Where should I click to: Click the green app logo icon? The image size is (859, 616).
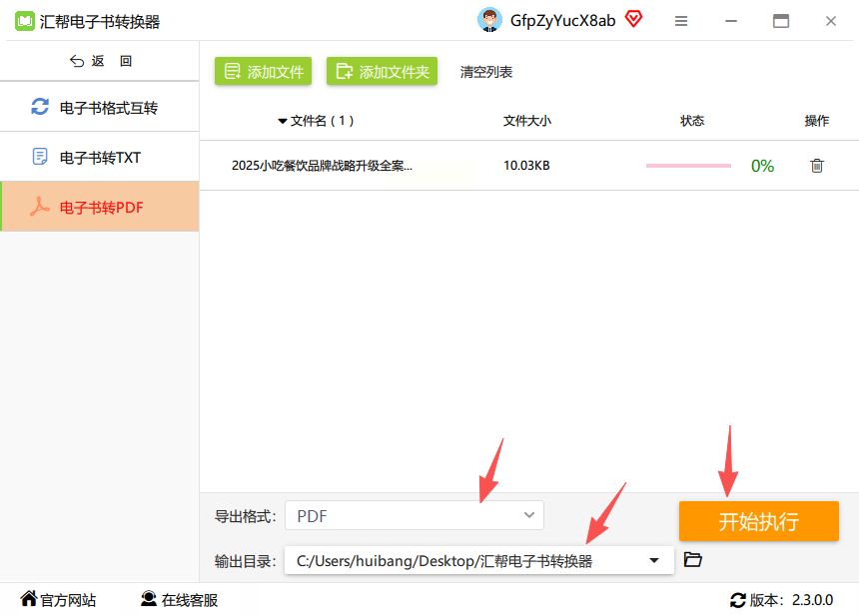pos(25,21)
